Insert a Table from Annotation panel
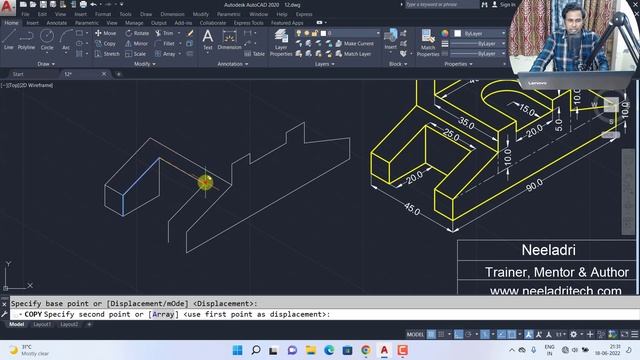 (x=254, y=53)
